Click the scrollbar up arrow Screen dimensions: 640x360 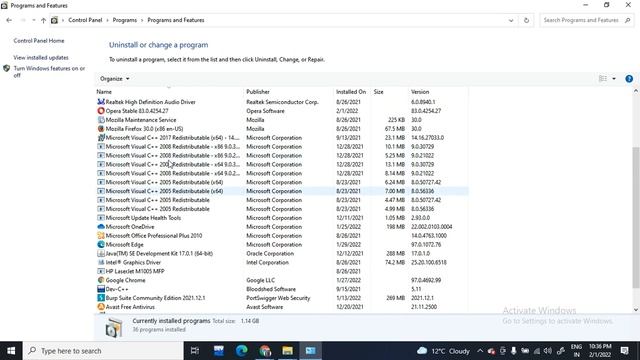(x=636, y=91)
